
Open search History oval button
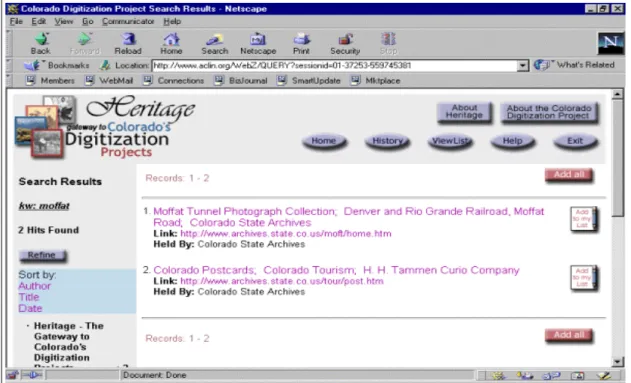[x=387, y=141]
